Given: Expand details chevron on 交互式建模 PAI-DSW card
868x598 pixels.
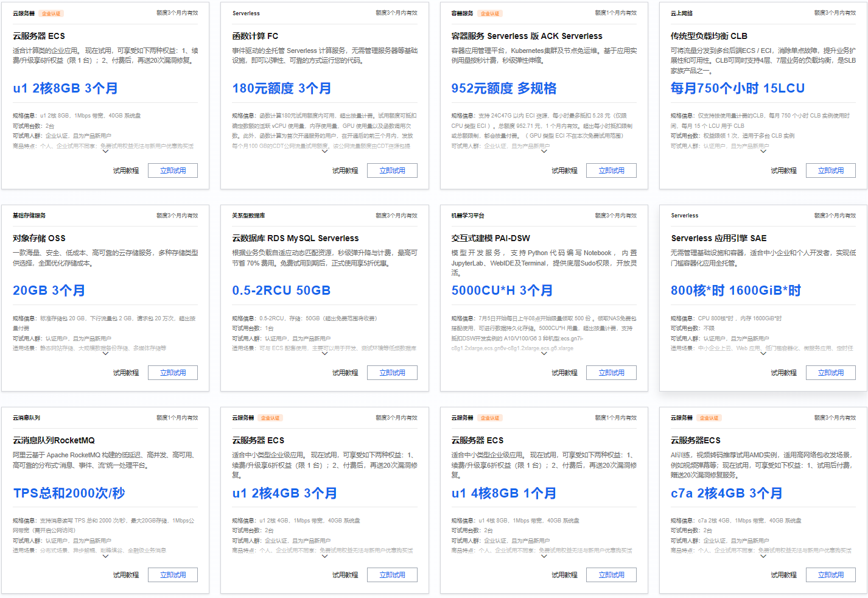Looking at the screenshot, I should tap(544, 354).
